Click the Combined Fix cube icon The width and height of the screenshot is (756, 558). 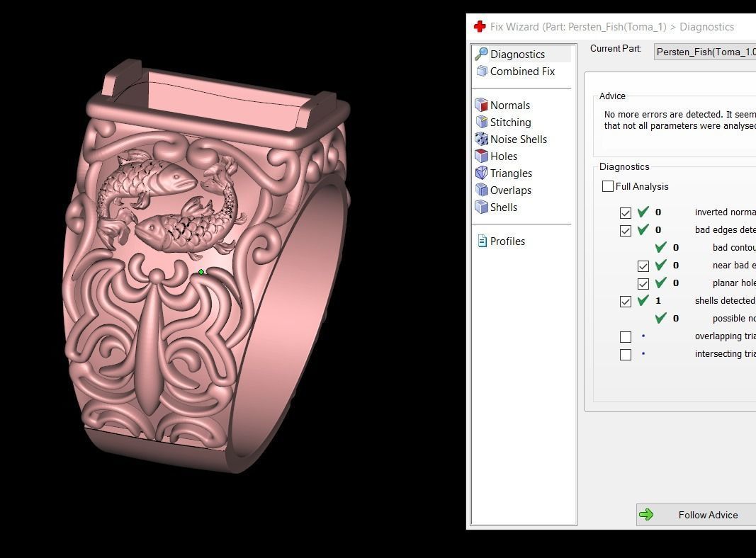[482, 72]
